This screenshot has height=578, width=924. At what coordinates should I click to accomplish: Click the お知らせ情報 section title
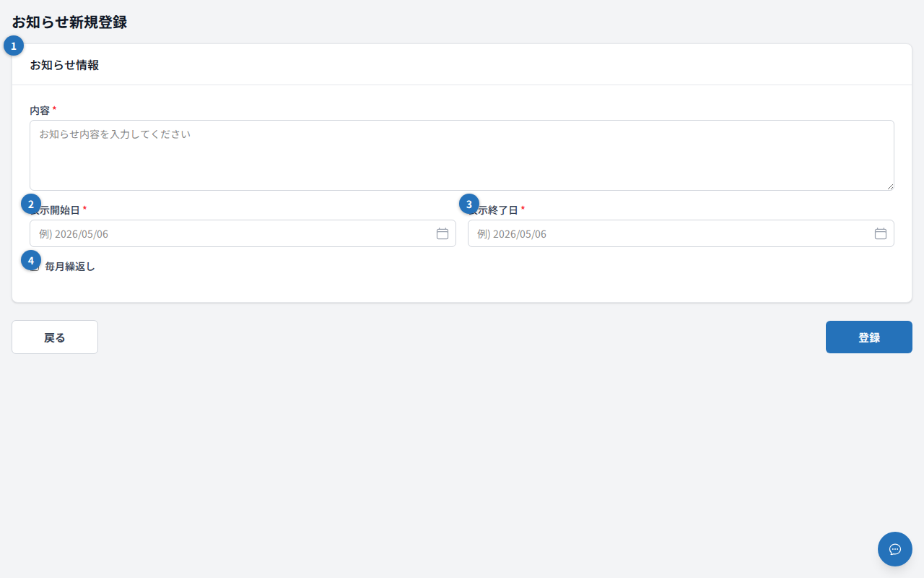64,65
